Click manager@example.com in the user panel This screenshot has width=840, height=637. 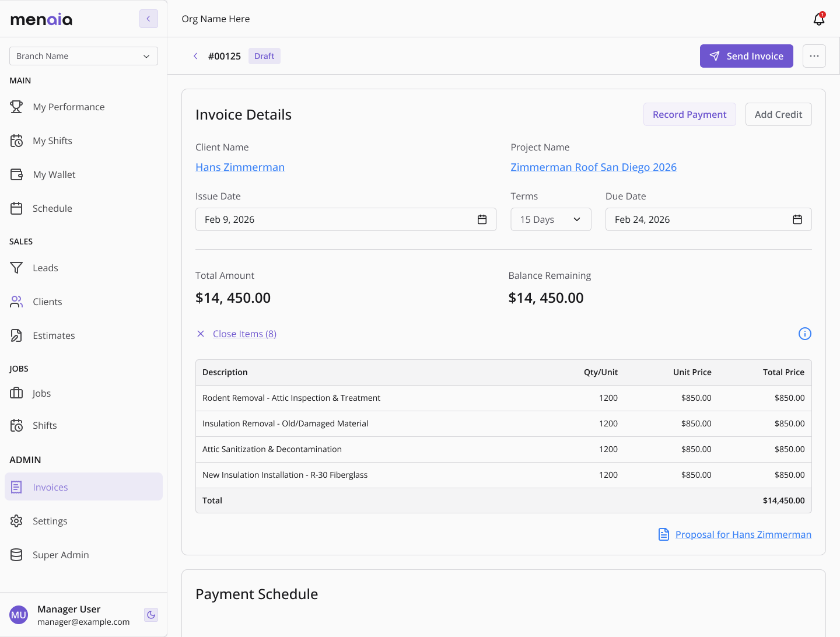pos(83,622)
